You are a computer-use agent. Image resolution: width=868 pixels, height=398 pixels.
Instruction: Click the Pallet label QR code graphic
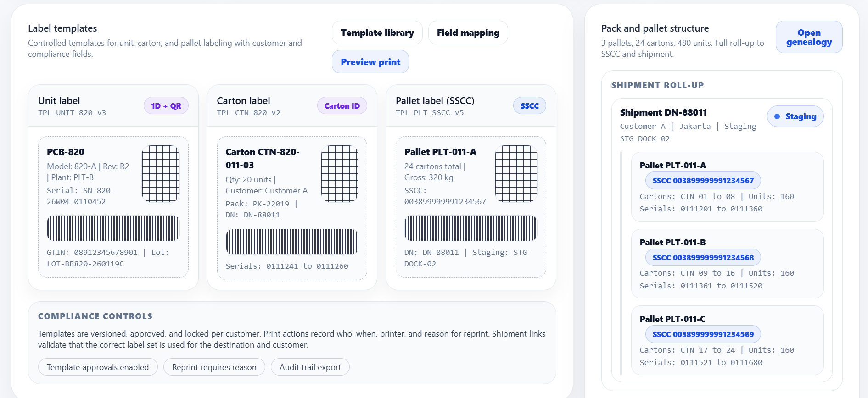(x=516, y=173)
